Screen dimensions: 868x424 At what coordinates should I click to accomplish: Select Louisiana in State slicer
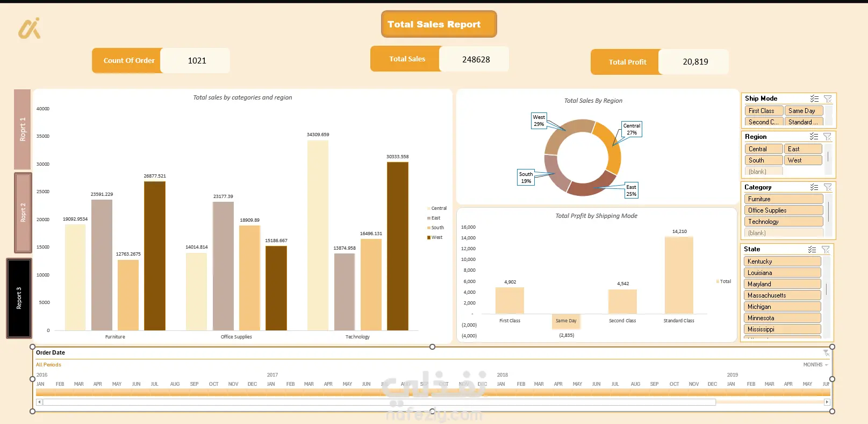783,273
